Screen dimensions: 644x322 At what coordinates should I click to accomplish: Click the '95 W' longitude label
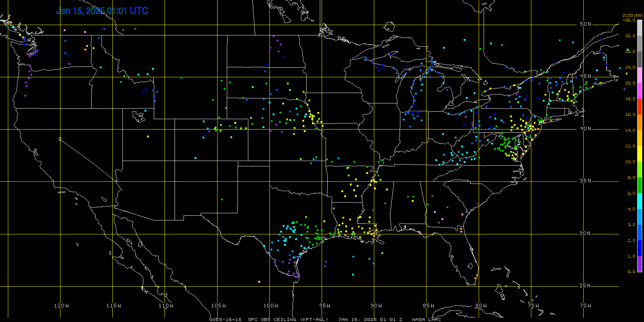click(325, 306)
